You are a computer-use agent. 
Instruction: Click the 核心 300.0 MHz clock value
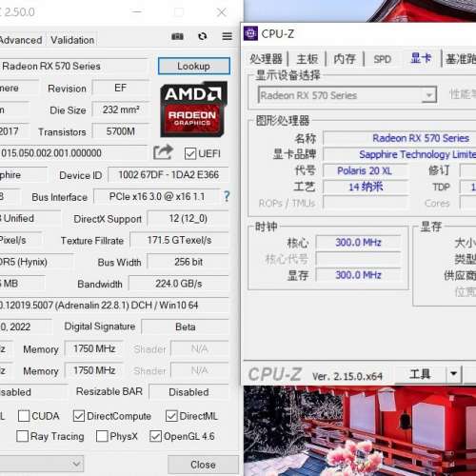(358, 243)
